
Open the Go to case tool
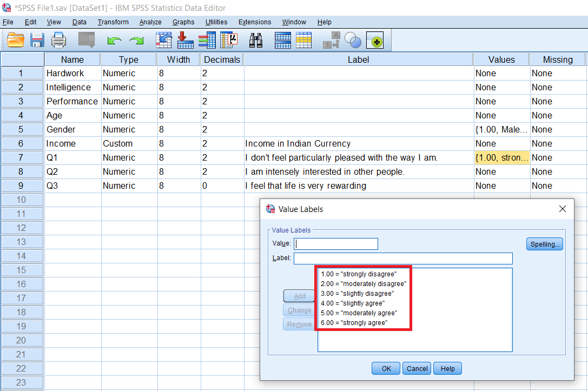(164, 40)
